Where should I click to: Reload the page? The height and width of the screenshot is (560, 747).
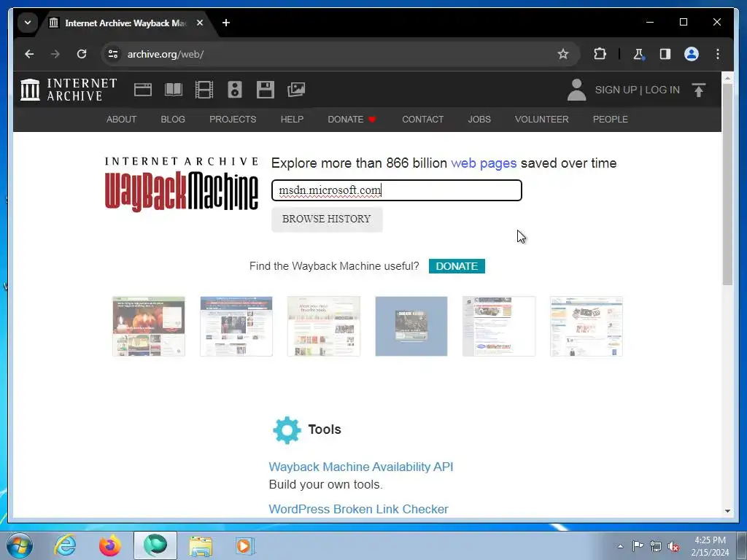82,54
